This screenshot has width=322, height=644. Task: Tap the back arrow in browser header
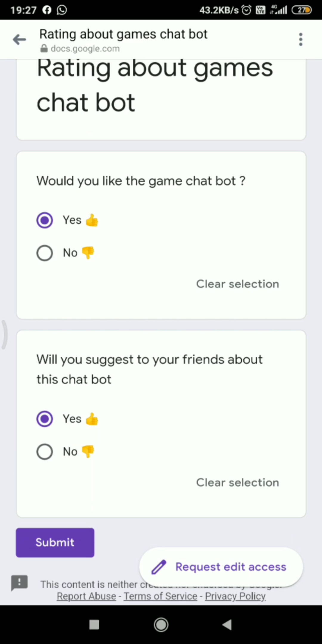coord(19,40)
